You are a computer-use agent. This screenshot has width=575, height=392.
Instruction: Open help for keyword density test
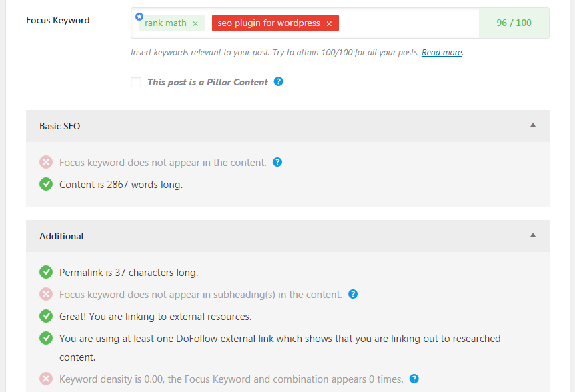click(414, 379)
